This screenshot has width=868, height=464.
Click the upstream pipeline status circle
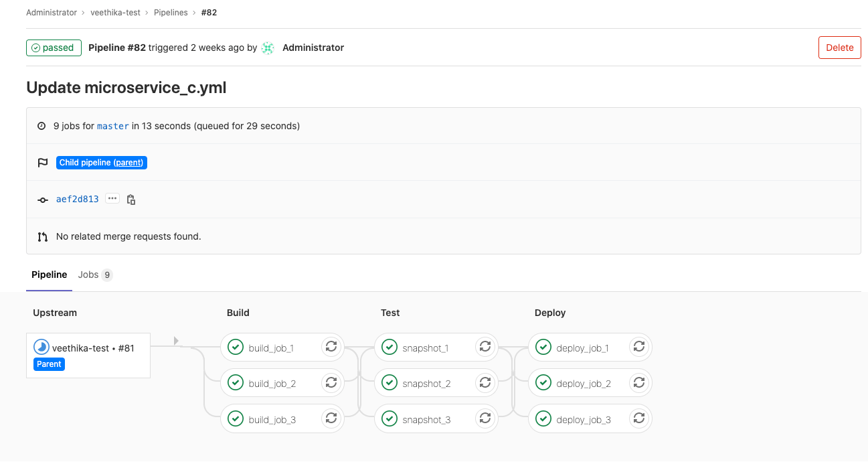pyautogui.click(x=40, y=345)
